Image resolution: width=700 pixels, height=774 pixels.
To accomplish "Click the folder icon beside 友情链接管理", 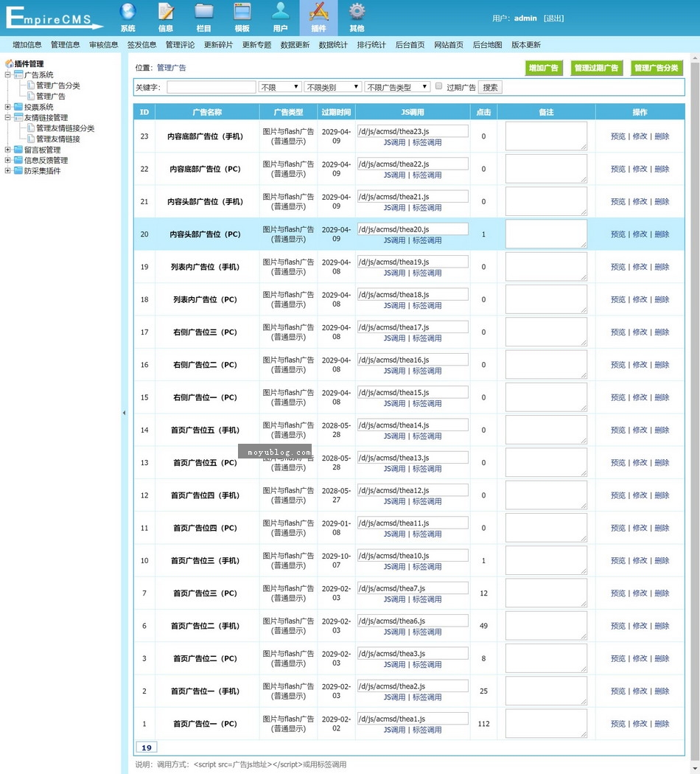I will pyautogui.click(x=18, y=117).
